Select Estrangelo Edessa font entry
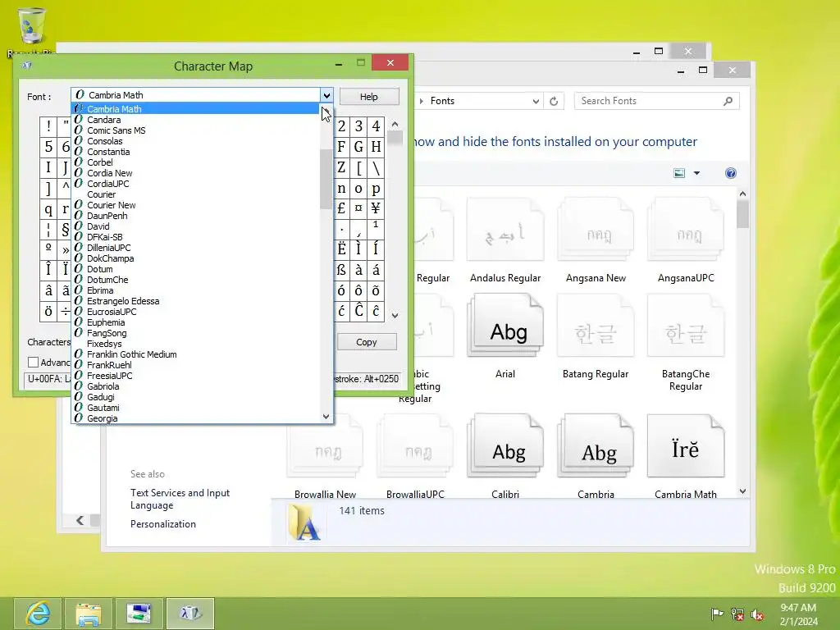 [196, 301]
